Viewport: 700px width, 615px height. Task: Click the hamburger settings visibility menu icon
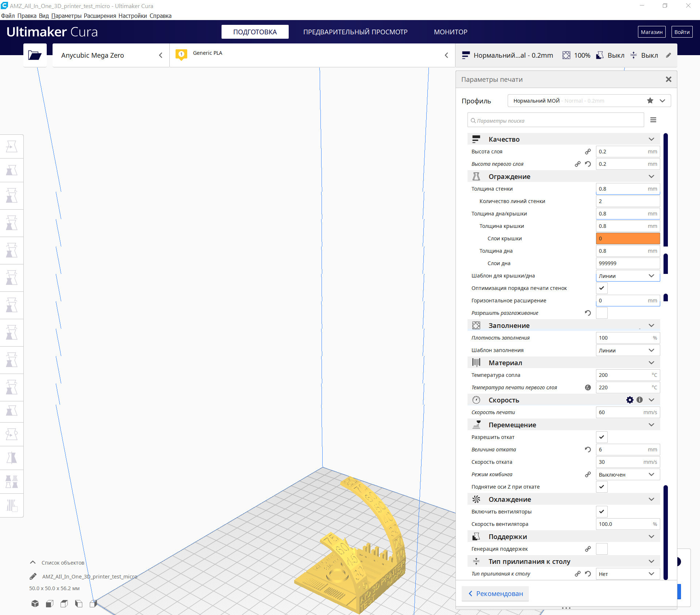[653, 120]
